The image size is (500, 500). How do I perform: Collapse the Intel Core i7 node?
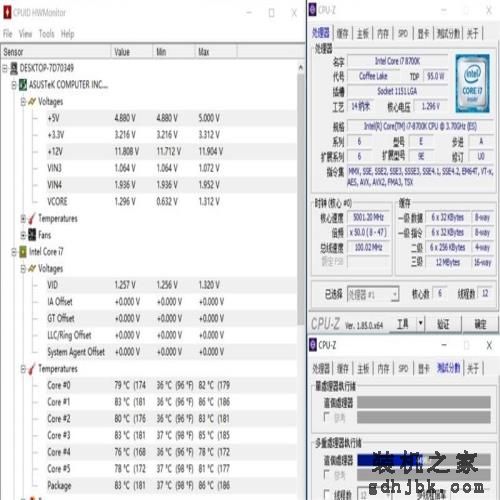coord(14,252)
